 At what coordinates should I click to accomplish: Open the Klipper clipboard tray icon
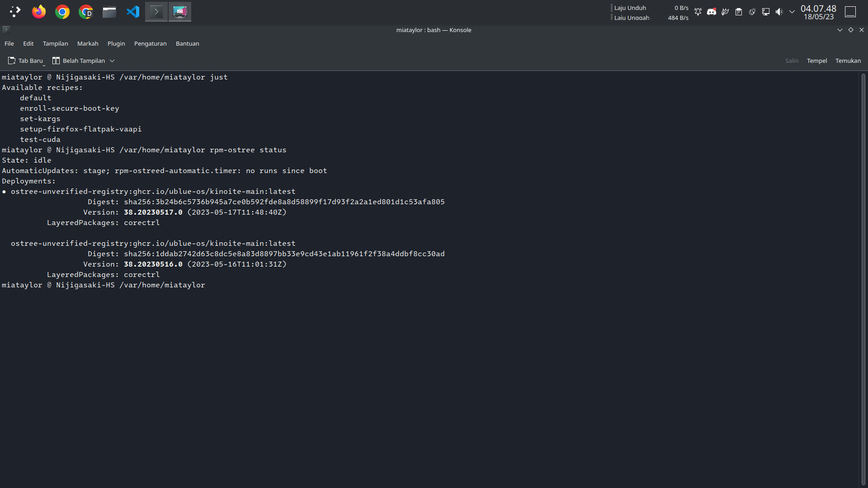[739, 12]
